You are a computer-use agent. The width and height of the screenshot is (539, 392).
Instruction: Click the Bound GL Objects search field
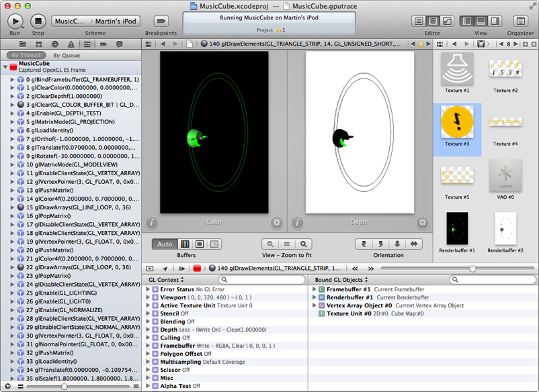(493, 280)
